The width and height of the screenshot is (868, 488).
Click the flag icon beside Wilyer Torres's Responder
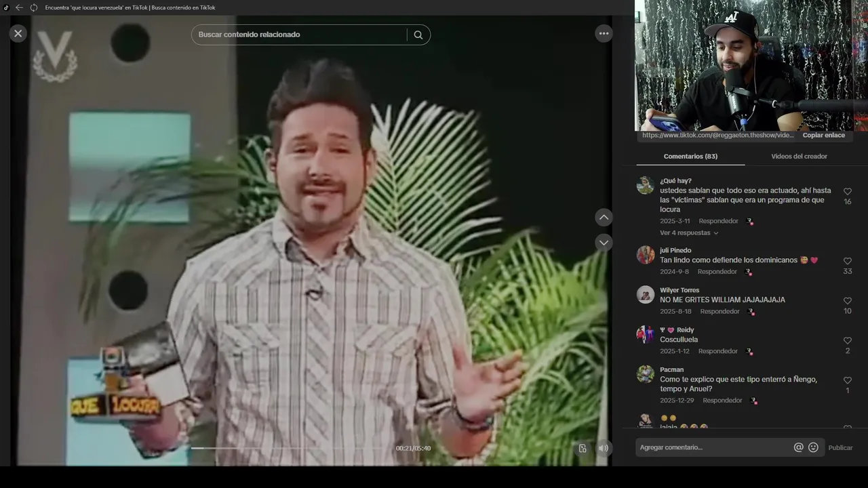[751, 312]
